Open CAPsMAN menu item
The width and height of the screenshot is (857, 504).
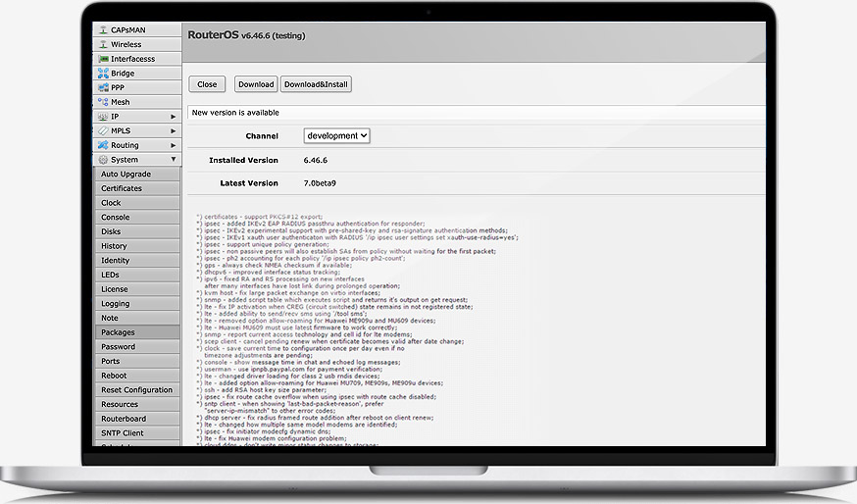click(x=137, y=30)
